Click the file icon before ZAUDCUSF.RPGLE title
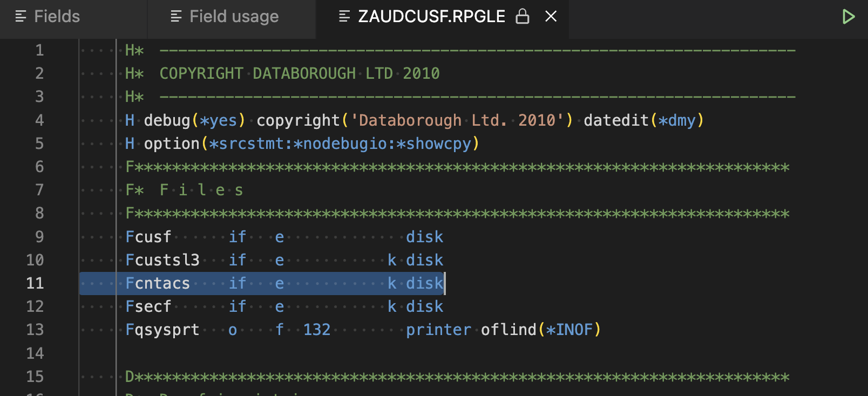 pyautogui.click(x=344, y=17)
